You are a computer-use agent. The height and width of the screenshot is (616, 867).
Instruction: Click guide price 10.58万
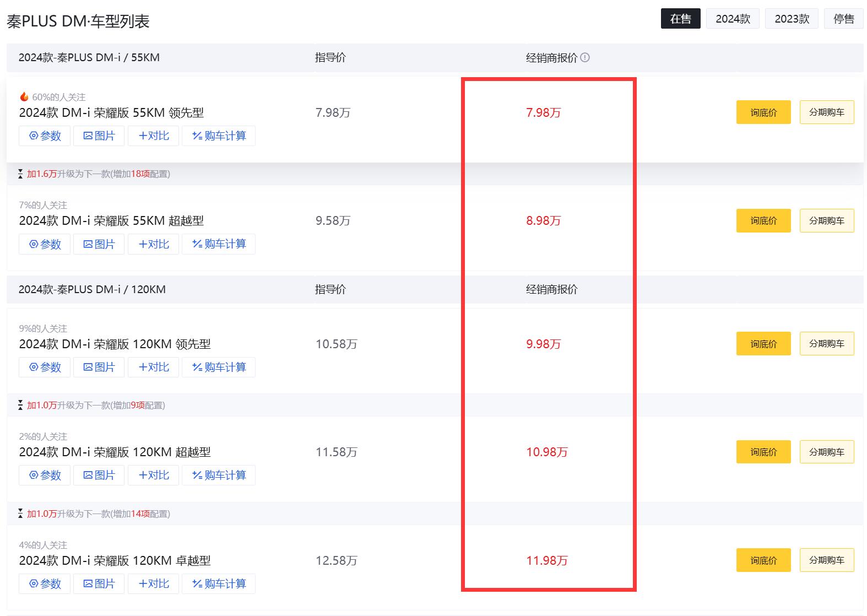pyautogui.click(x=336, y=344)
